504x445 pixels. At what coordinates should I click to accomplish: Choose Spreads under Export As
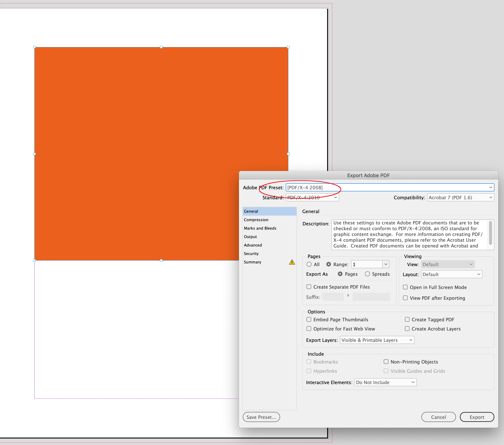click(367, 274)
